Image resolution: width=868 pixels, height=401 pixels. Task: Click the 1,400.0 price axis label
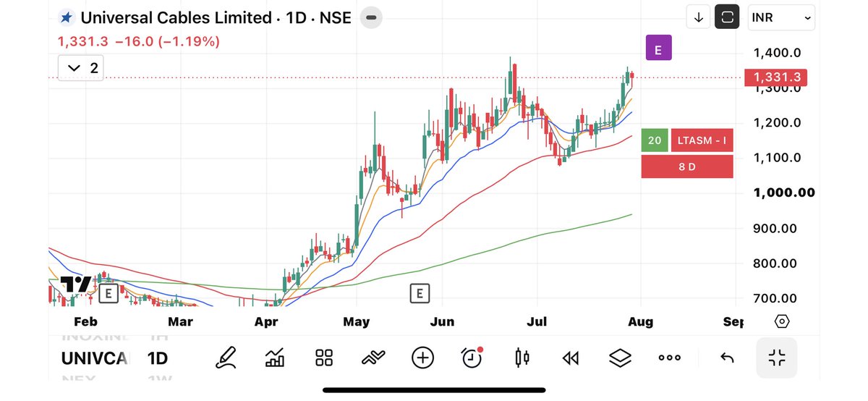point(777,52)
